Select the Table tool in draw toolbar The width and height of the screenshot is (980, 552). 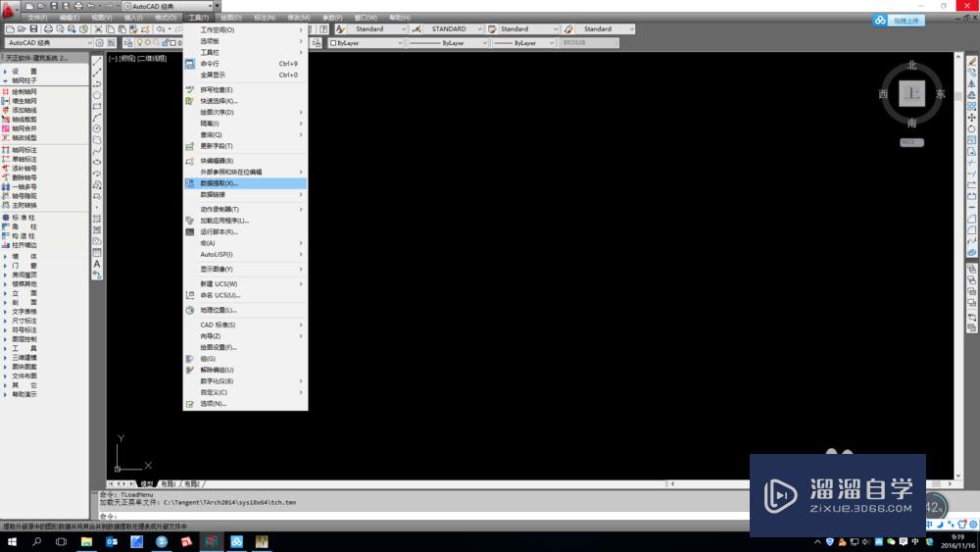click(97, 253)
